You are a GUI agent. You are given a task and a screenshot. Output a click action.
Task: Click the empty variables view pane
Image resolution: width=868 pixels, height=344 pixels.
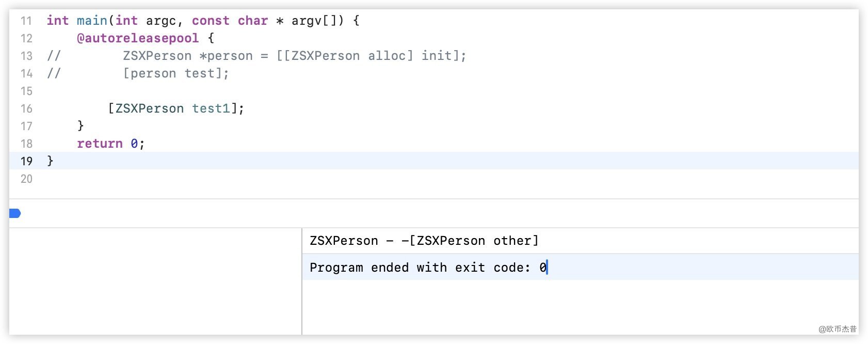[155, 282]
